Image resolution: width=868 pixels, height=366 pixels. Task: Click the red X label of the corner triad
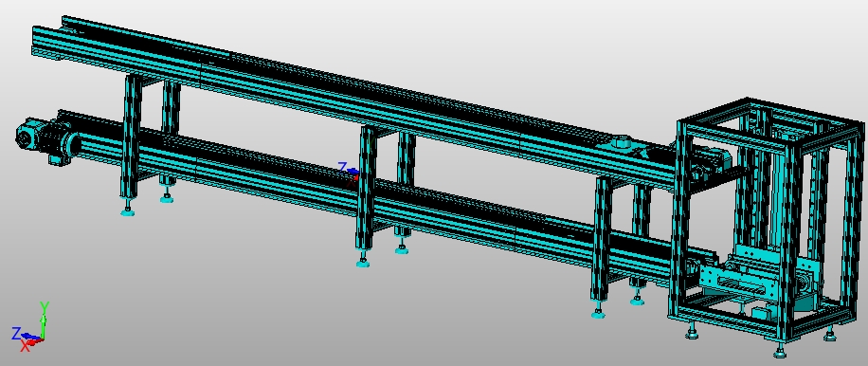pyautogui.click(x=25, y=346)
